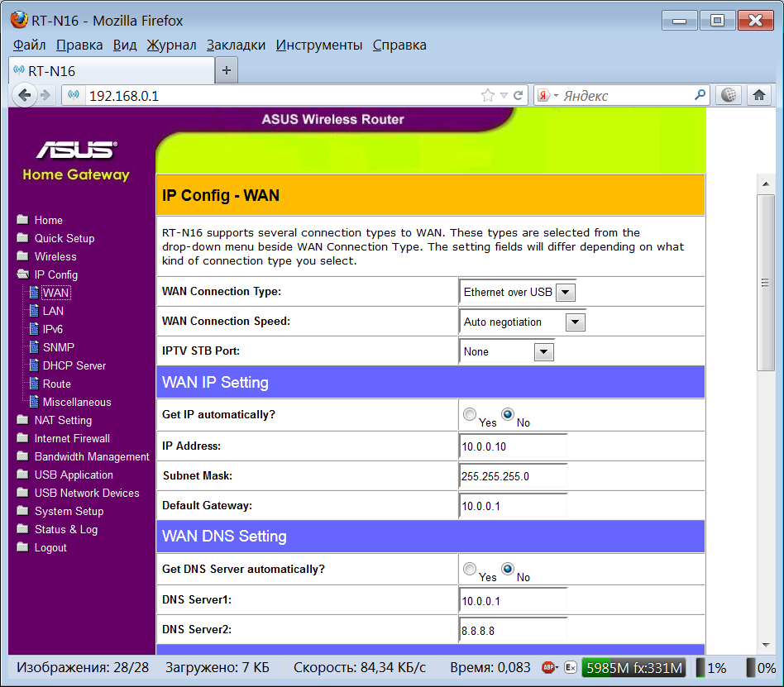Click the Logout folder icon

pos(22,547)
